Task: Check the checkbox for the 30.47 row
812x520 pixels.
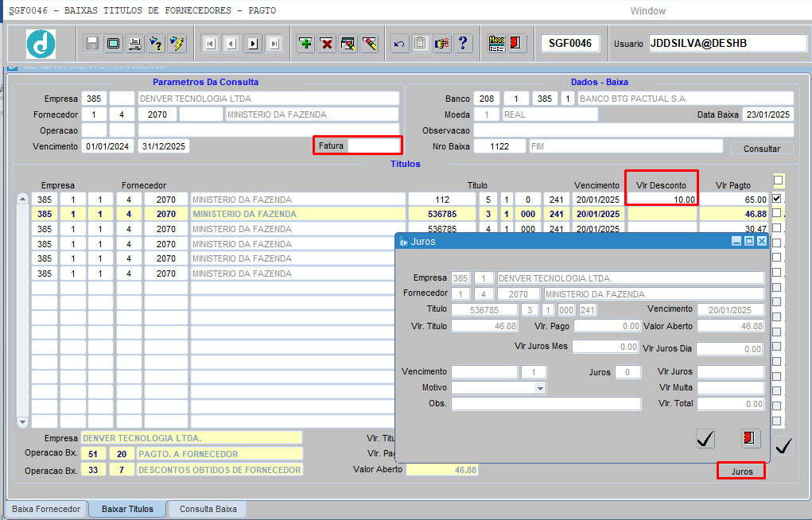Action: [x=777, y=228]
